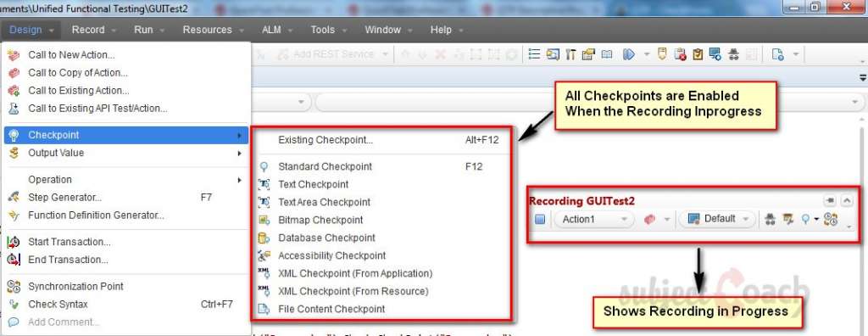This screenshot has height=336, width=868.
Task: Click the tools/settings icon in main toolbar
Action: point(570,54)
